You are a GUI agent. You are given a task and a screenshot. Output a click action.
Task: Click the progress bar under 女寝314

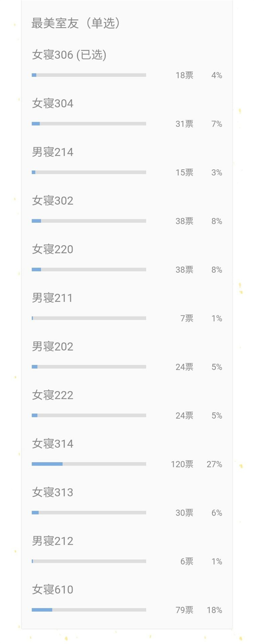89,464
